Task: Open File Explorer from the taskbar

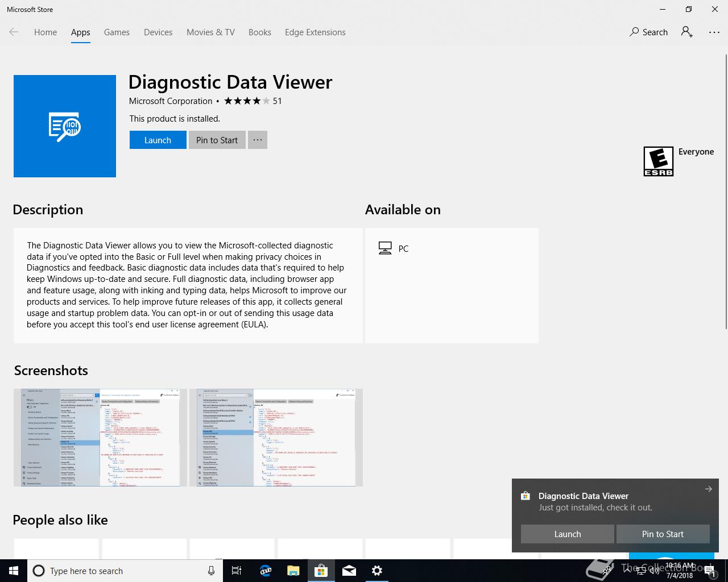Action: pyautogui.click(x=293, y=571)
